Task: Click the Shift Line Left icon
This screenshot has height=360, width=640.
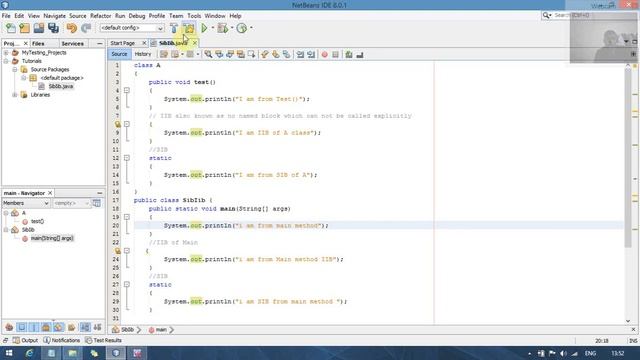Action: [x=300, y=54]
